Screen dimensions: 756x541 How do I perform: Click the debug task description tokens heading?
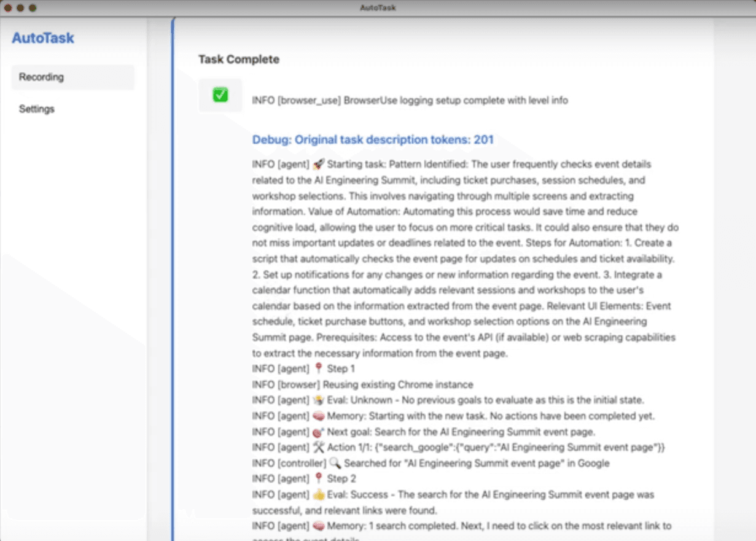(x=373, y=140)
